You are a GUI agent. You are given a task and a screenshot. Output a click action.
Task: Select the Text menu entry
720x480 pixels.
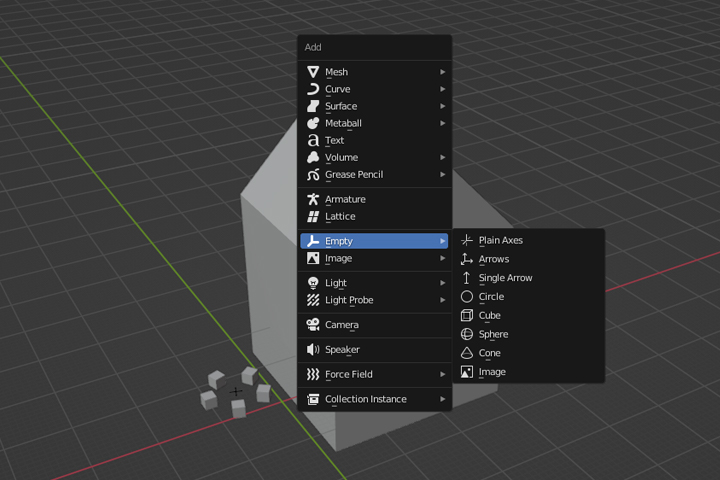coord(374,140)
